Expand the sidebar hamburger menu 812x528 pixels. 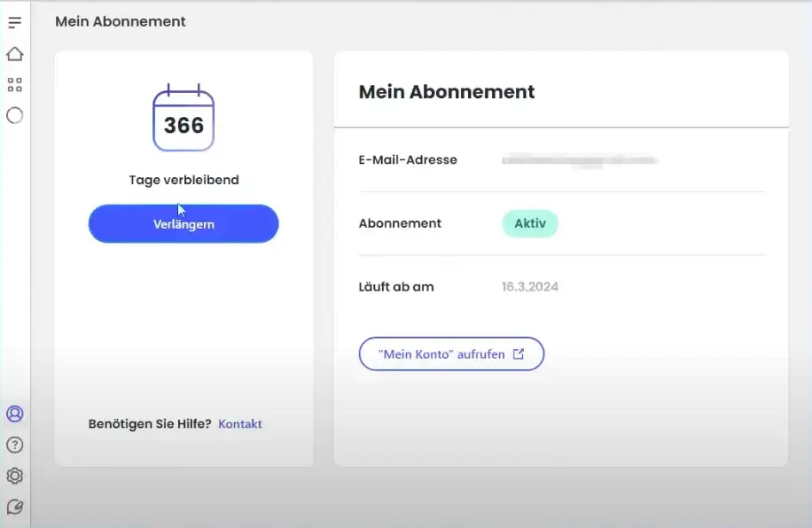point(14,22)
